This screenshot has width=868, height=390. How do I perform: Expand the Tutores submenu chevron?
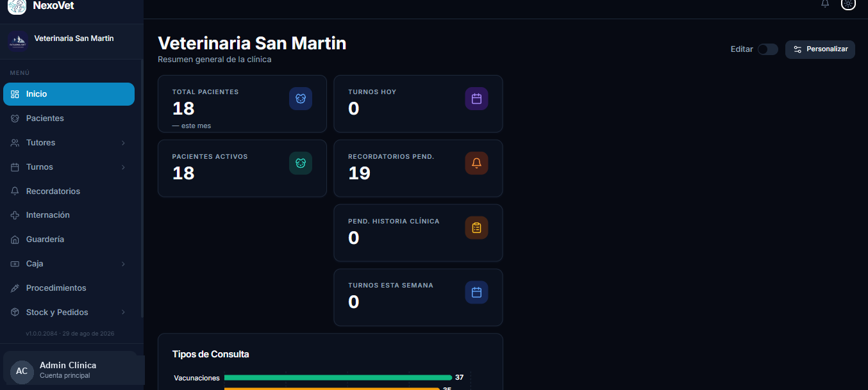coord(123,143)
